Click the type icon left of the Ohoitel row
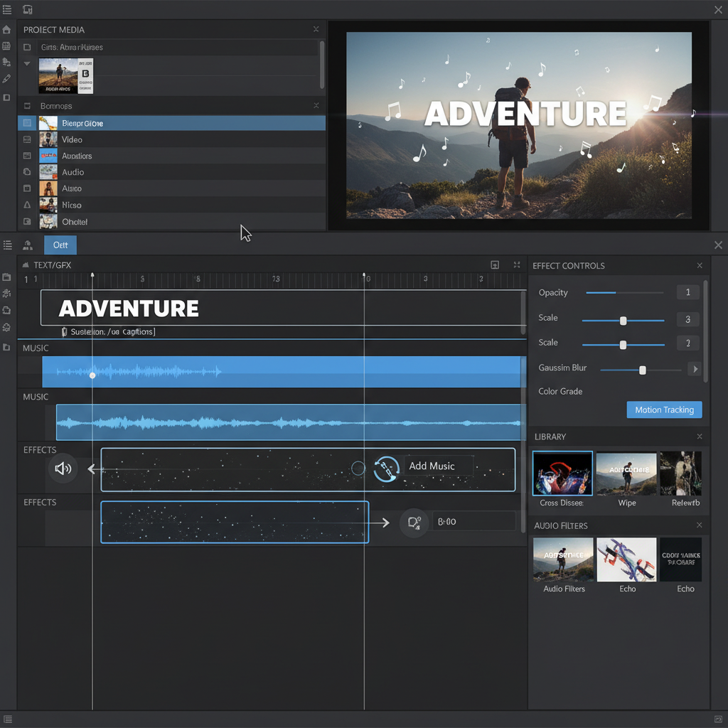The width and height of the screenshot is (728, 728). [27, 222]
